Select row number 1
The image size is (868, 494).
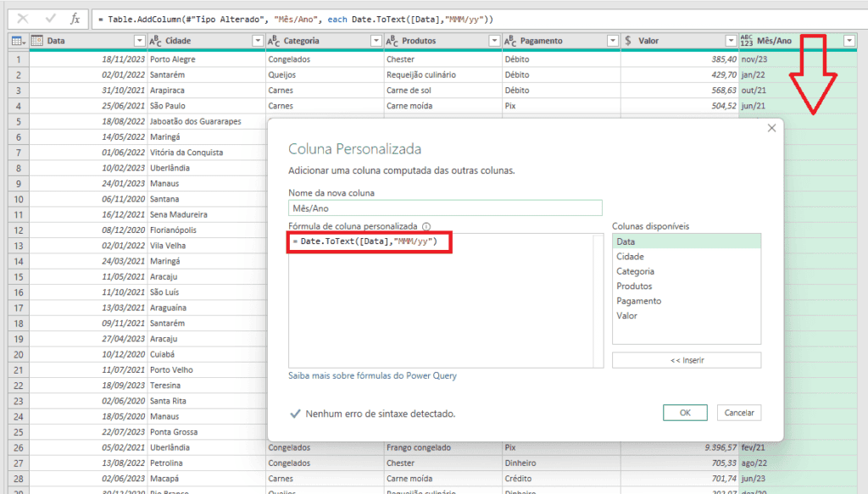[19, 59]
